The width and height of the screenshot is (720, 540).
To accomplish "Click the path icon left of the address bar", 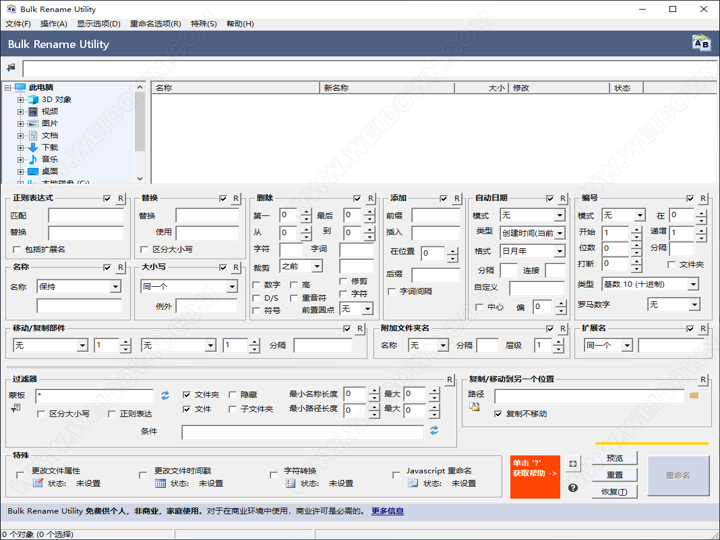I will click(11, 68).
